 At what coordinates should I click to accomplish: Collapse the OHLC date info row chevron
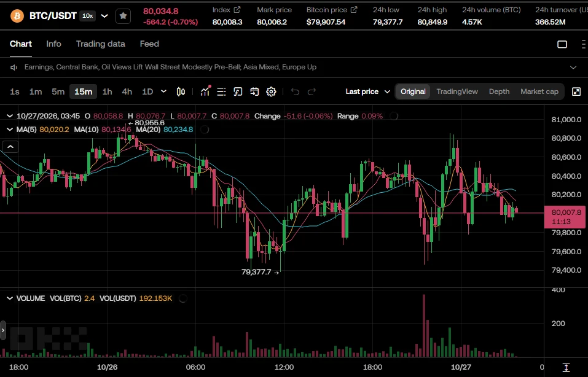[10, 116]
